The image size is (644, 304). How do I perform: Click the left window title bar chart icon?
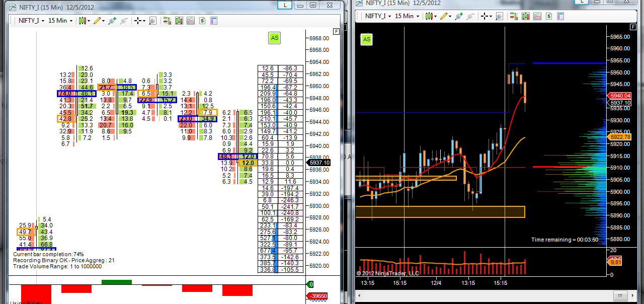tap(13, 7)
